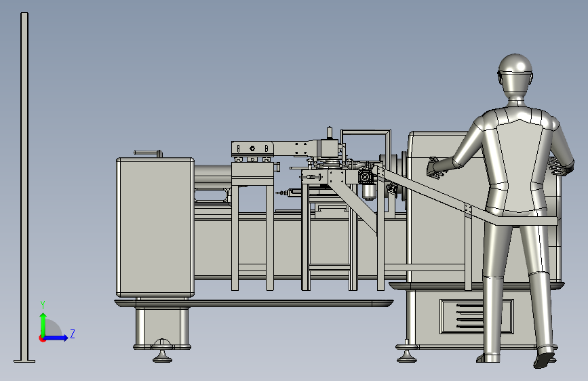Select the long horizontal tray under the machine
Screen dimensions: 588x381
click(254, 303)
